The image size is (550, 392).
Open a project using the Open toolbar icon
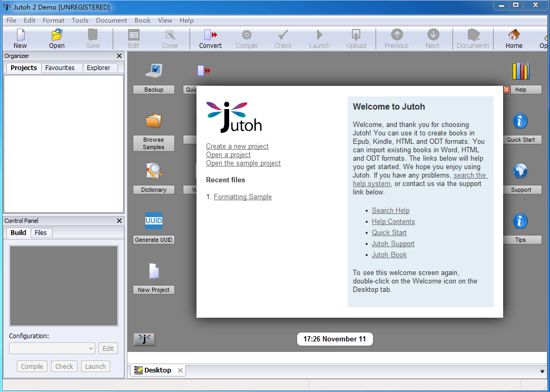point(56,38)
